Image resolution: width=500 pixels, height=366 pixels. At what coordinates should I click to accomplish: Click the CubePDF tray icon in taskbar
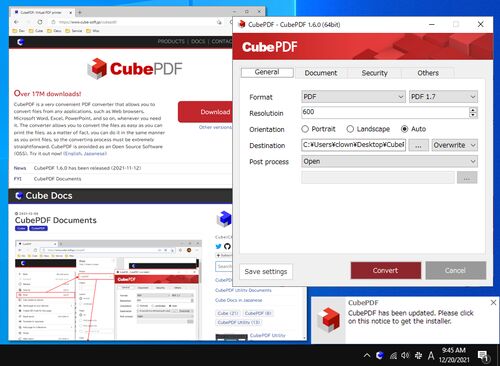(379, 355)
